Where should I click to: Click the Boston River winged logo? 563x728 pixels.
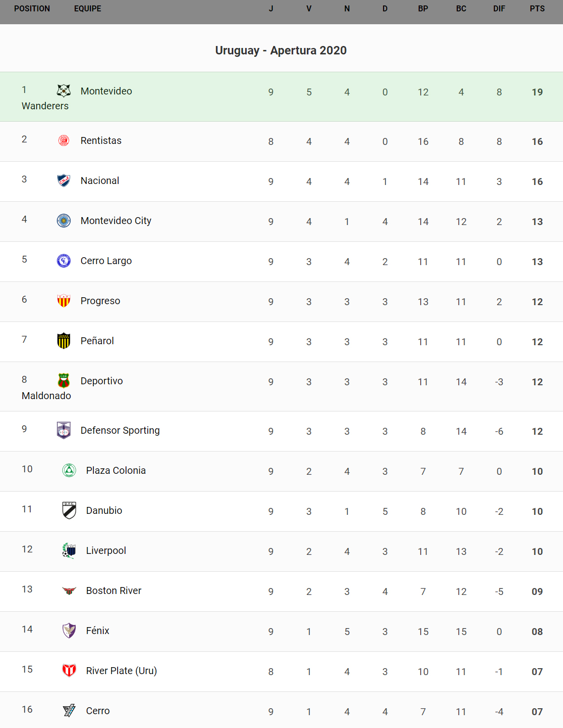coord(69,591)
